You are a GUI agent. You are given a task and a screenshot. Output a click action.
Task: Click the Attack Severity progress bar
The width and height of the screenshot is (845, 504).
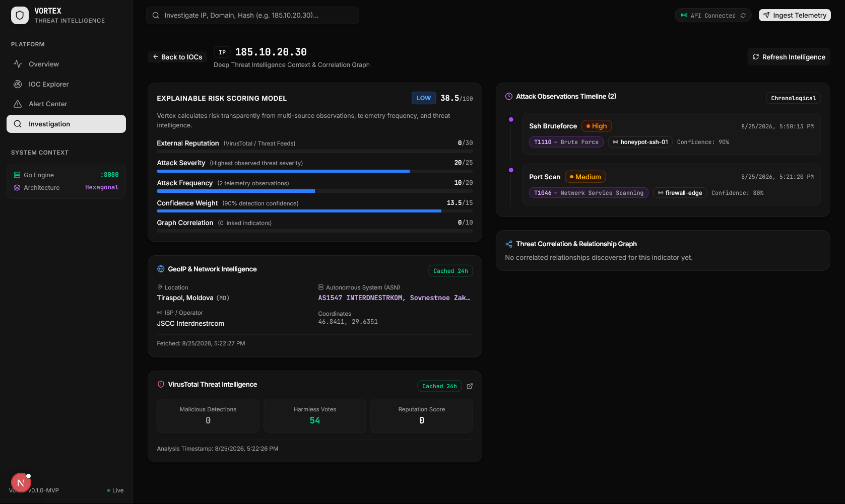click(315, 171)
